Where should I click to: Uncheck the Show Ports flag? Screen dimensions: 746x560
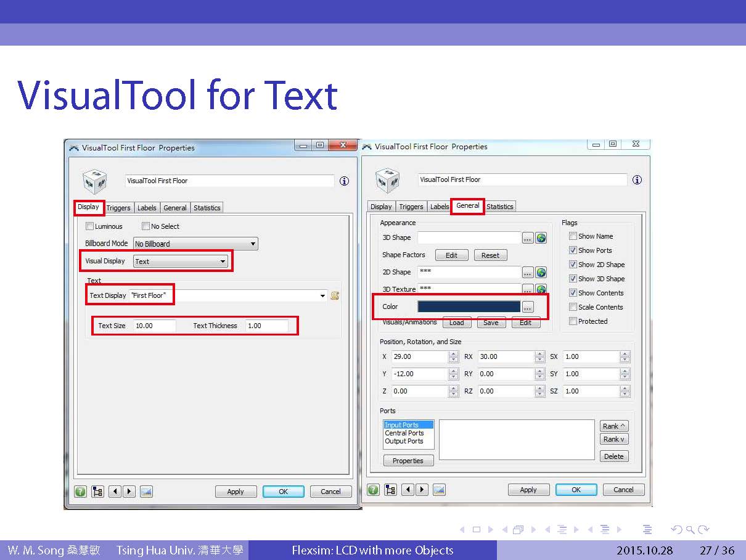pos(573,250)
